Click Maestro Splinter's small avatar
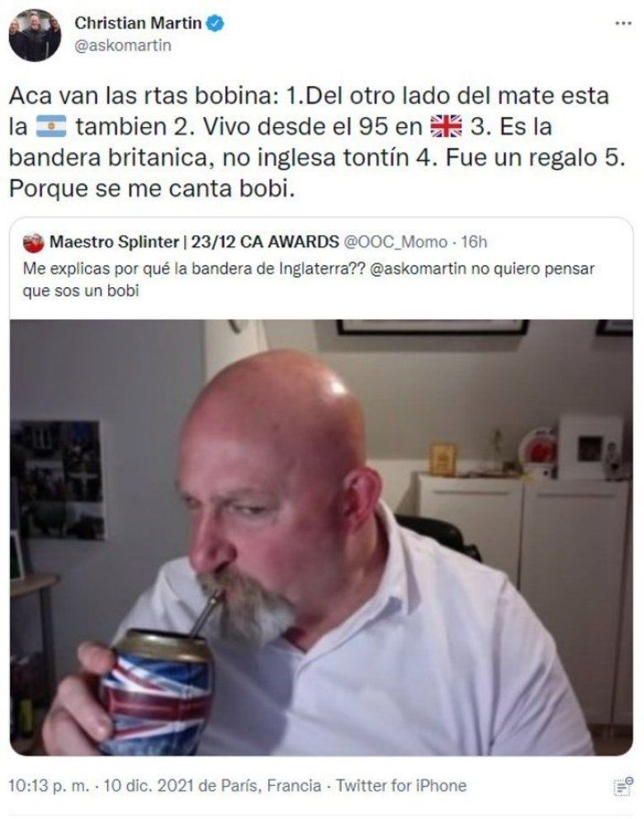 pyautogui.click(x=33, y=243)
